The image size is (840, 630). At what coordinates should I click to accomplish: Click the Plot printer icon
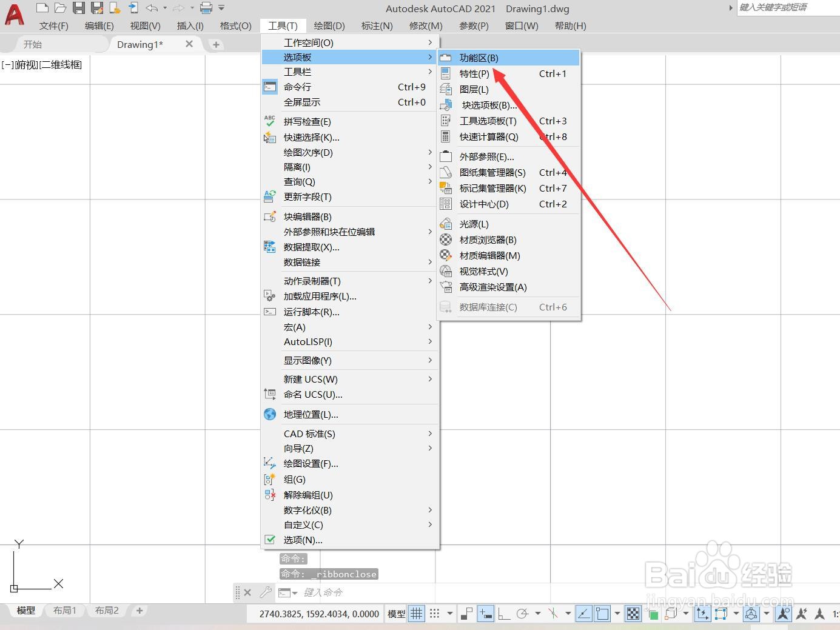206,8
